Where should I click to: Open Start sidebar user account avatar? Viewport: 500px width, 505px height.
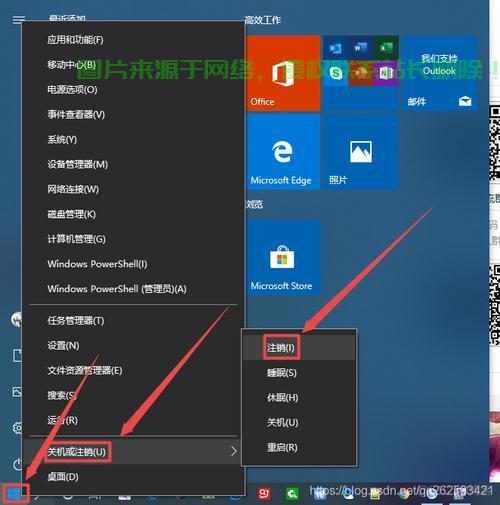point(17,319)
